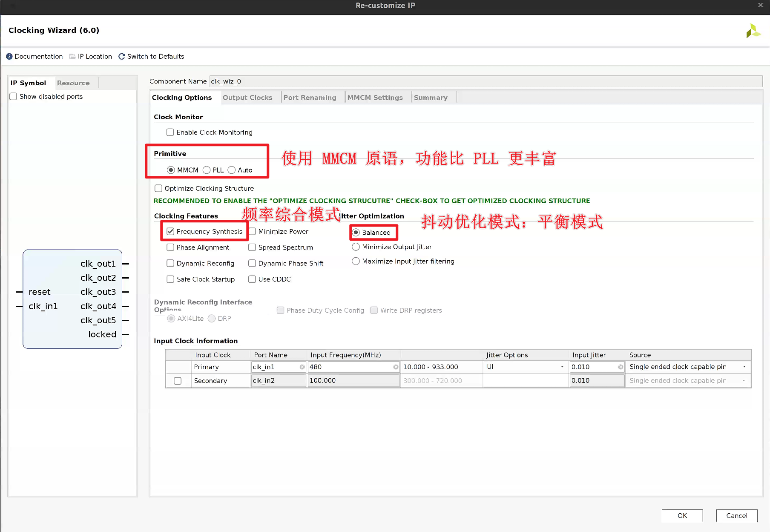The height and width of the screenshot is (532, 770).
Task: Open the MMCM Settings tab
Action: tap(375, 98)
